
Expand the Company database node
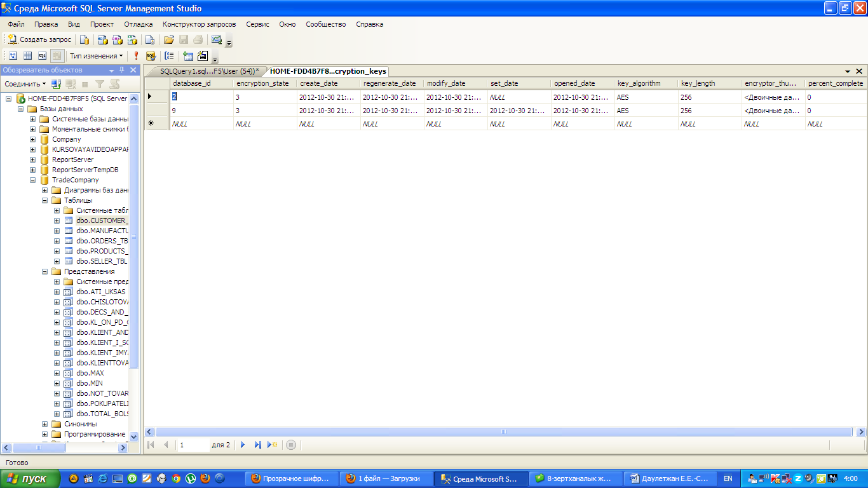click(33, 139)
